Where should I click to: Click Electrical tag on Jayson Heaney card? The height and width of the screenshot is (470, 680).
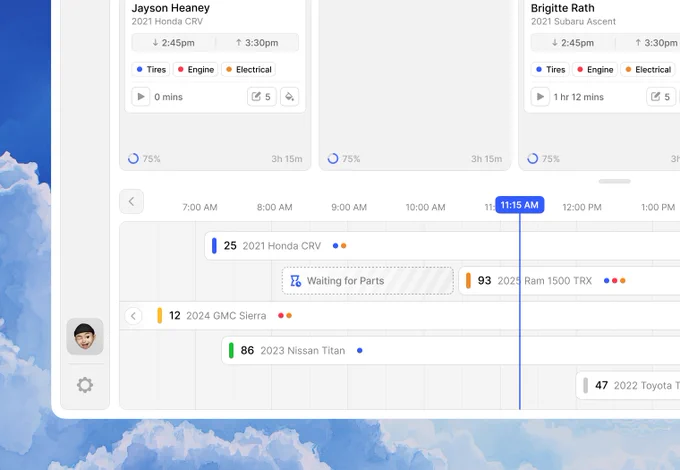pyautogui.click(x=248, y=69)
